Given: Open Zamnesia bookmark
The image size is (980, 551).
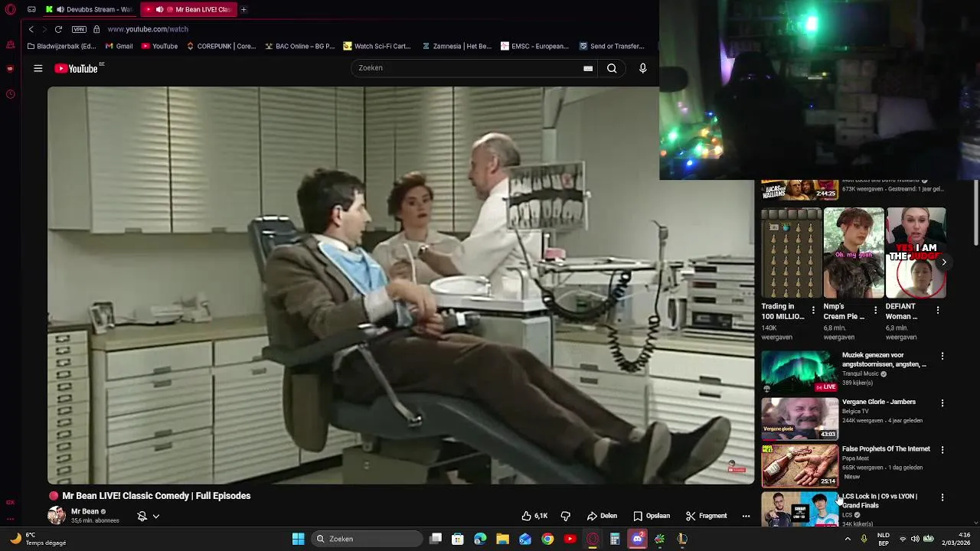Looking at the screenshot, I should [x=456, y=46].
